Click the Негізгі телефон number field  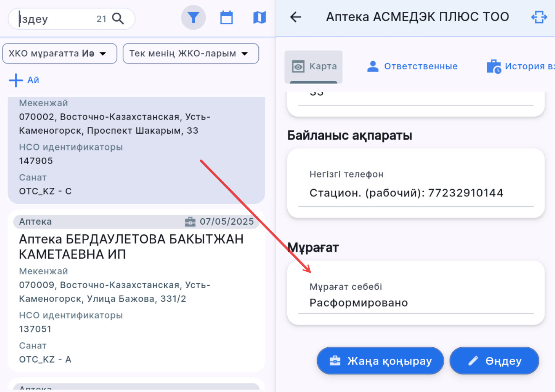pos(406,193)
